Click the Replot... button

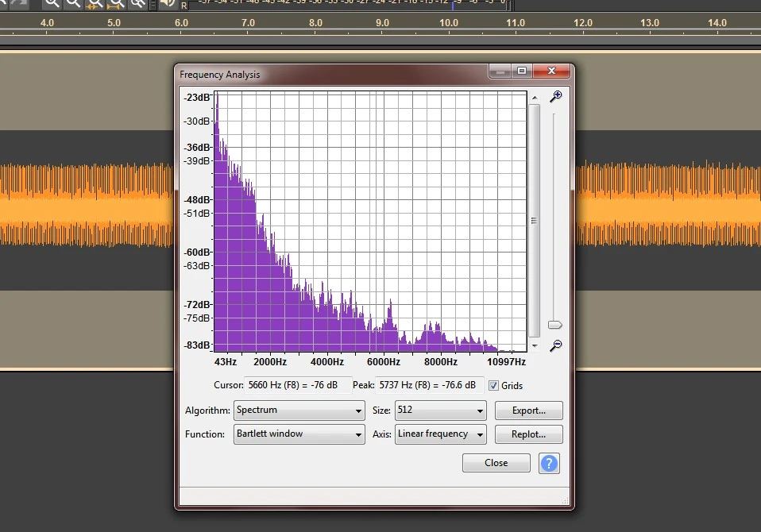[x=528, y=434]
